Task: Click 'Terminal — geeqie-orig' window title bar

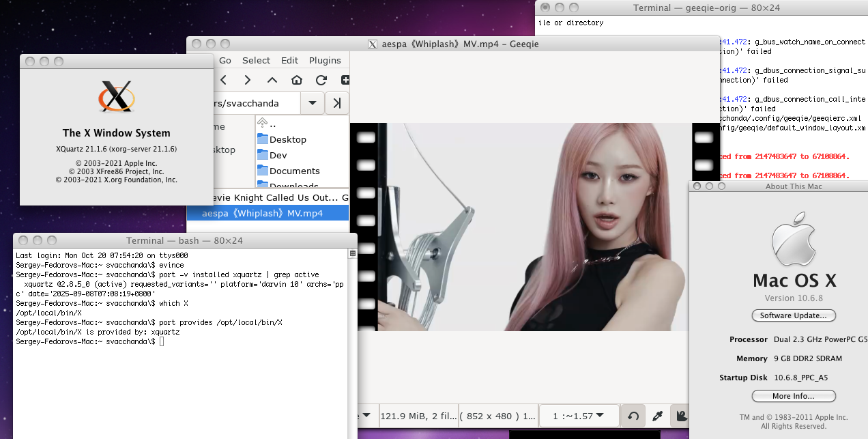Action: [x=701, y=8]
